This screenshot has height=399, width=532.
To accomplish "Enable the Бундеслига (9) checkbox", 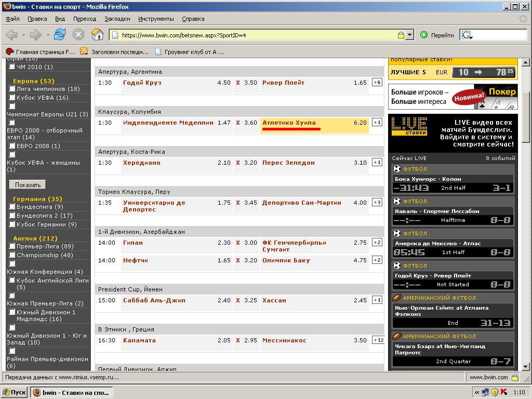I will pos(12,207).
